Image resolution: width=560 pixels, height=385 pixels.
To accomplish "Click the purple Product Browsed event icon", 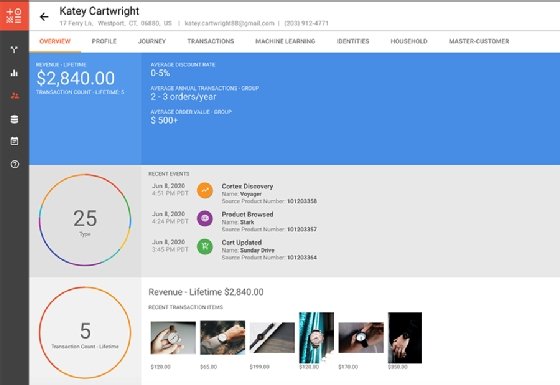I will 205,218.
